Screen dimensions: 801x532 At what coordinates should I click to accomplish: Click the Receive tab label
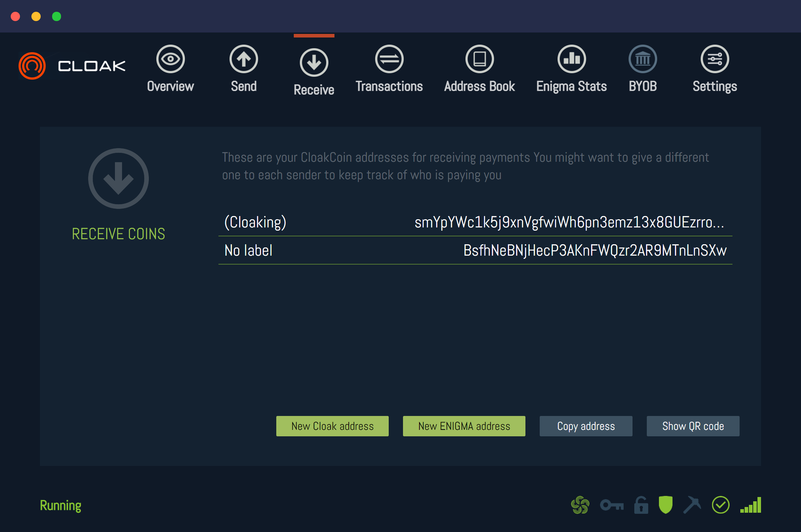314,90
